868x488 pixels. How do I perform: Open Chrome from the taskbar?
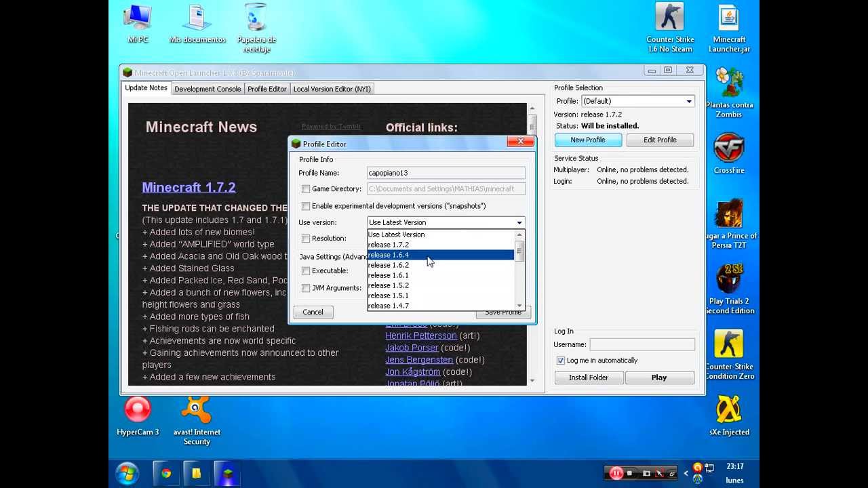(166, 473)
